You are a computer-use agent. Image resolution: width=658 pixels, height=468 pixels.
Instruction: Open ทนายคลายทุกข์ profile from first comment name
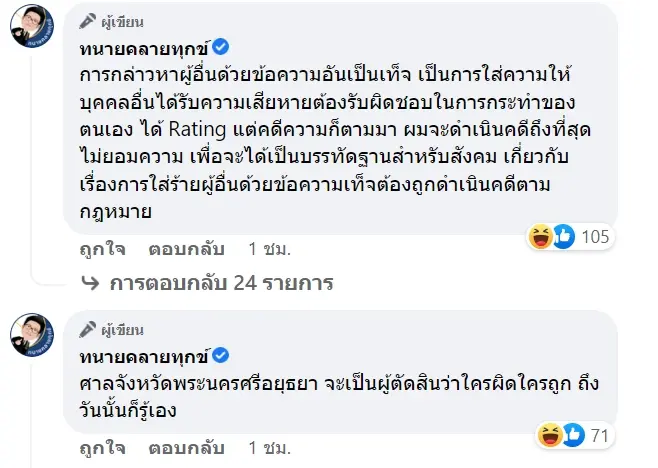pos(145,46)
